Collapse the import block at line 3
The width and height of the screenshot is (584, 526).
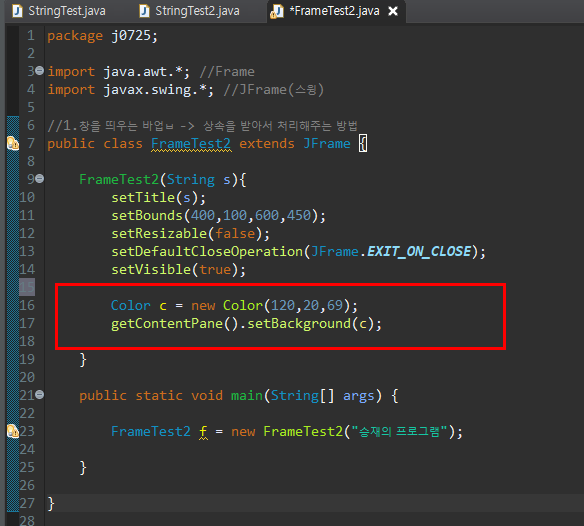[x=39, y=70]
